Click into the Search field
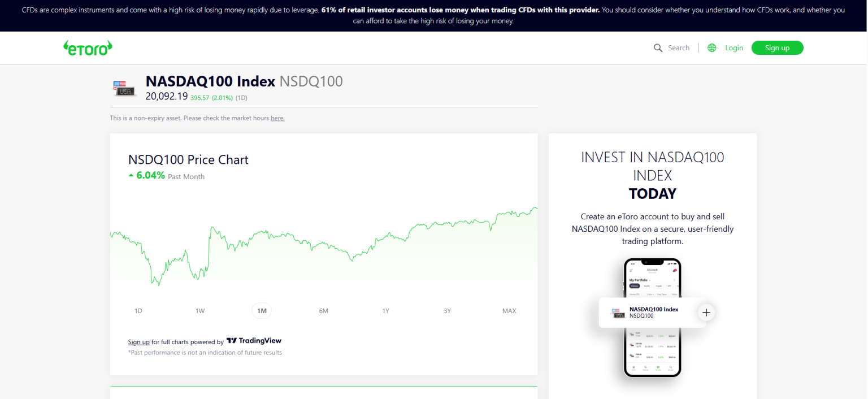Screen dimensions: 868x399 click(678, 48)
